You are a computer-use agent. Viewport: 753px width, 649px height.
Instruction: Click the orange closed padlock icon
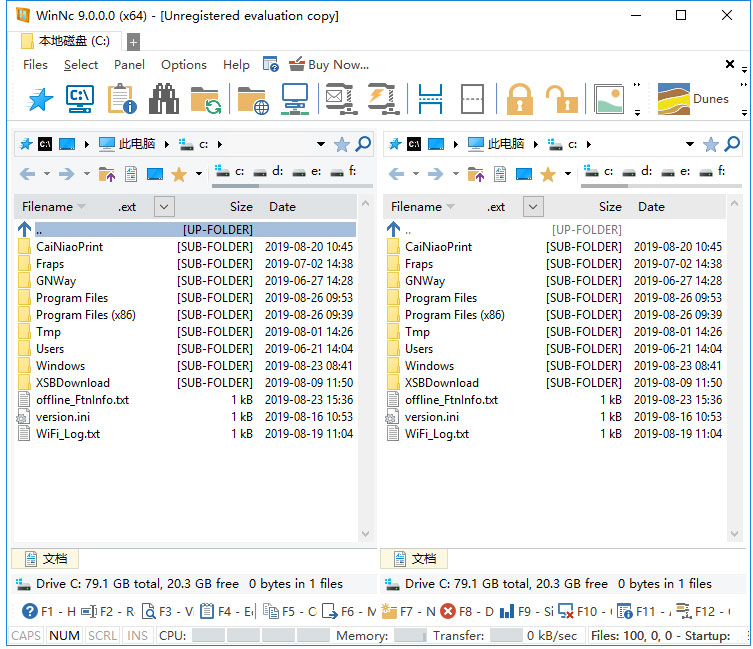[x=519, y=99]
